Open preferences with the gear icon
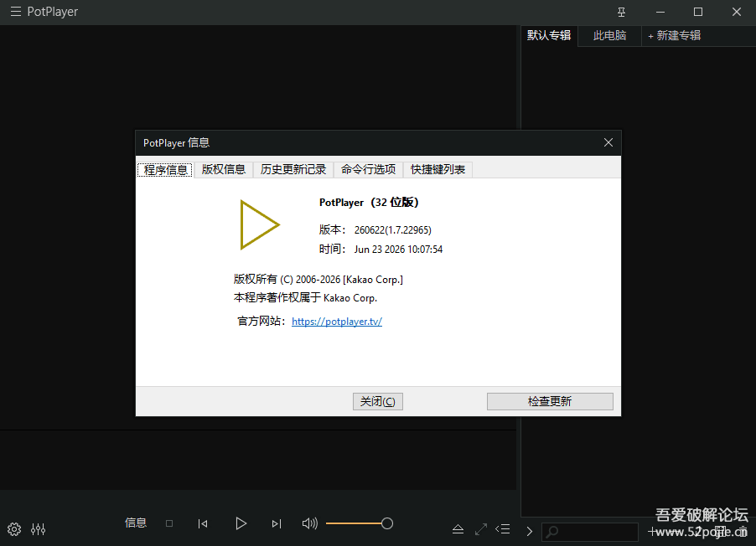 14,529
